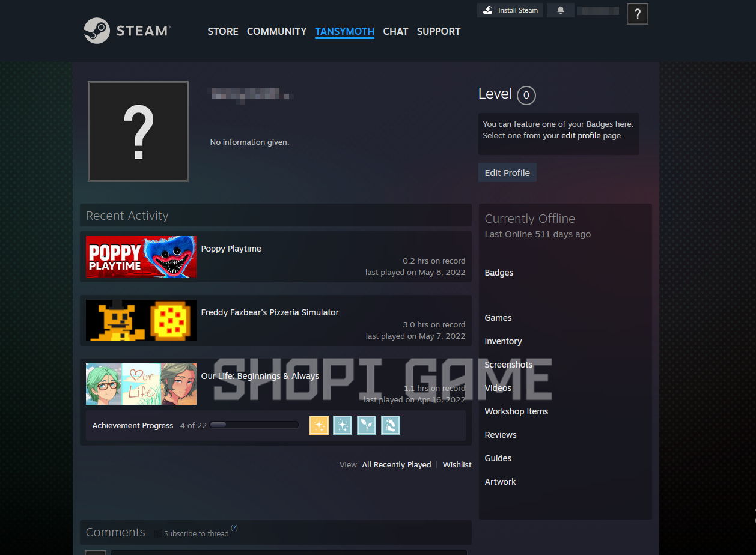
Task: Click the second sparkle achievement icon
Action: 343,425
